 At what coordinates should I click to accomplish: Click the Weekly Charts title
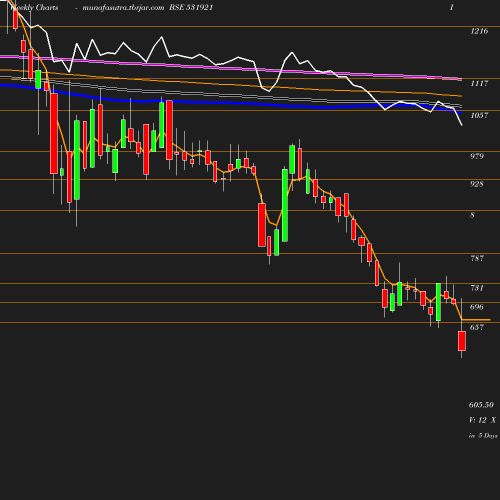[x=34, y=7]
